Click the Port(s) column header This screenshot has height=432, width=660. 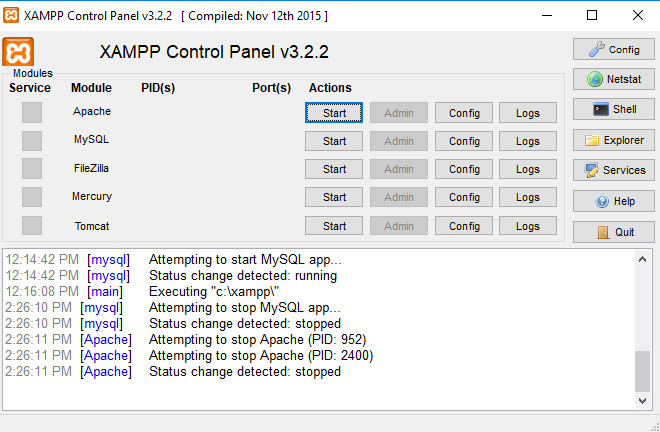pyautogui.click(x=271, y=88)
